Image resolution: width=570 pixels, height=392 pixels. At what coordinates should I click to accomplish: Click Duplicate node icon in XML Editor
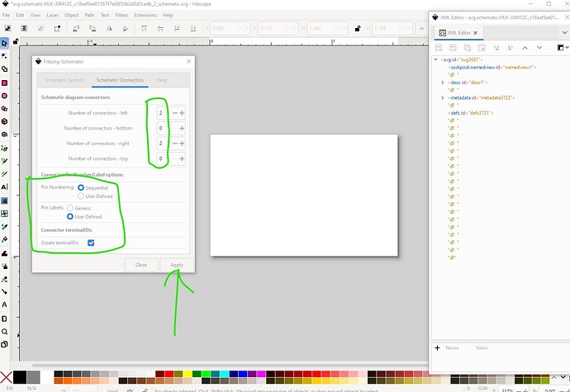[x=467, y=48]
